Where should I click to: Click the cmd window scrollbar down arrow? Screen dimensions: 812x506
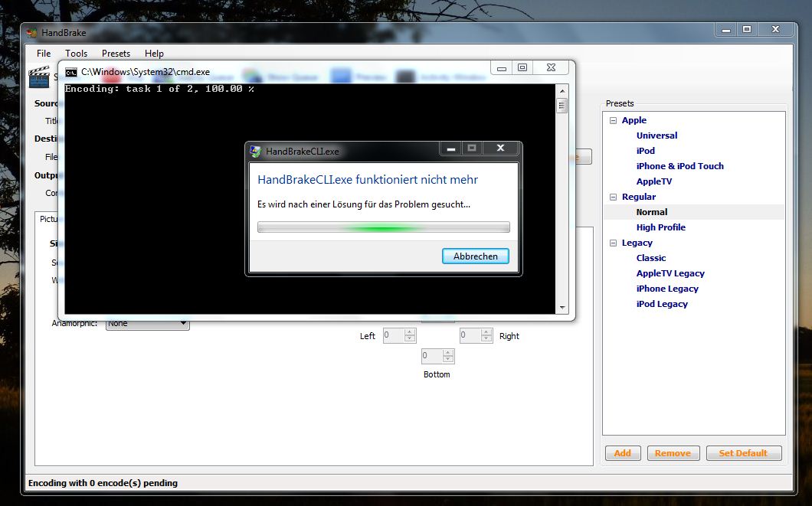pos(562,308)
